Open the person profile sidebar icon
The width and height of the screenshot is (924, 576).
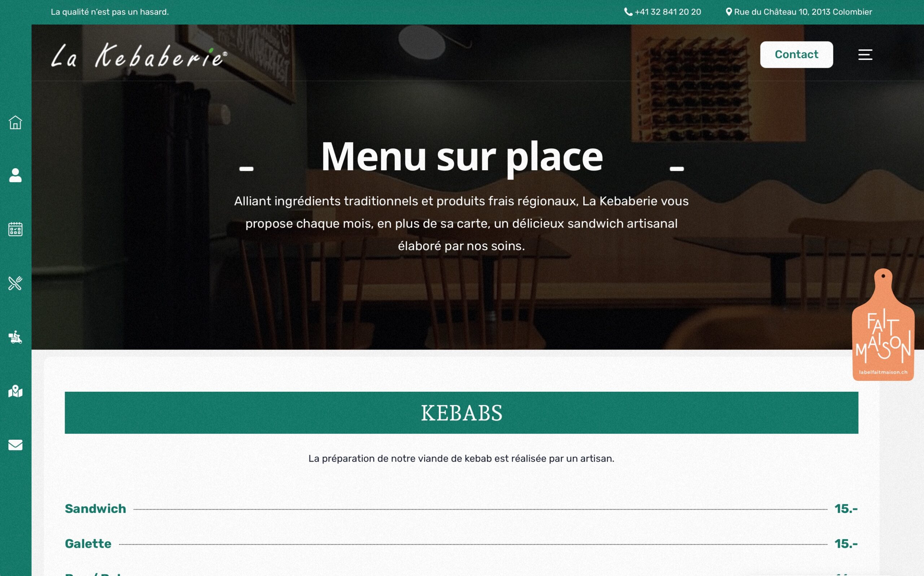click(x=15, y=175)
